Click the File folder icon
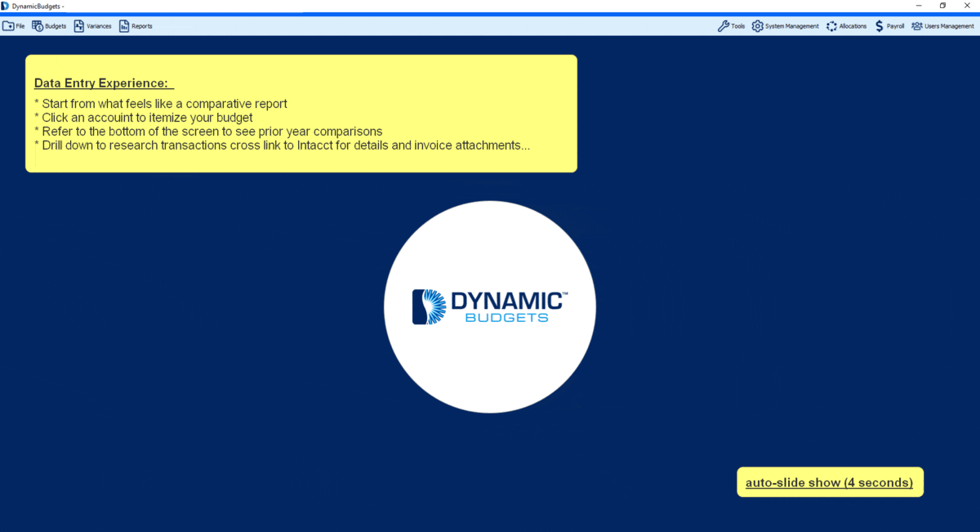 8,26
